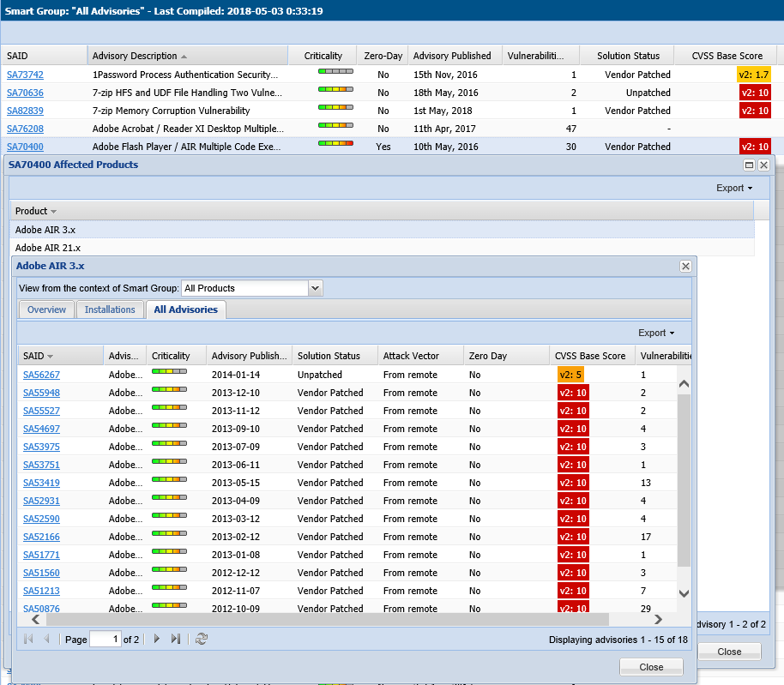Image resolution: width=784 pixels, height=685 pixels.
Task: Click the refresh icon in paging toolbar
Action: pyautogui.click(x=202, y=639)
